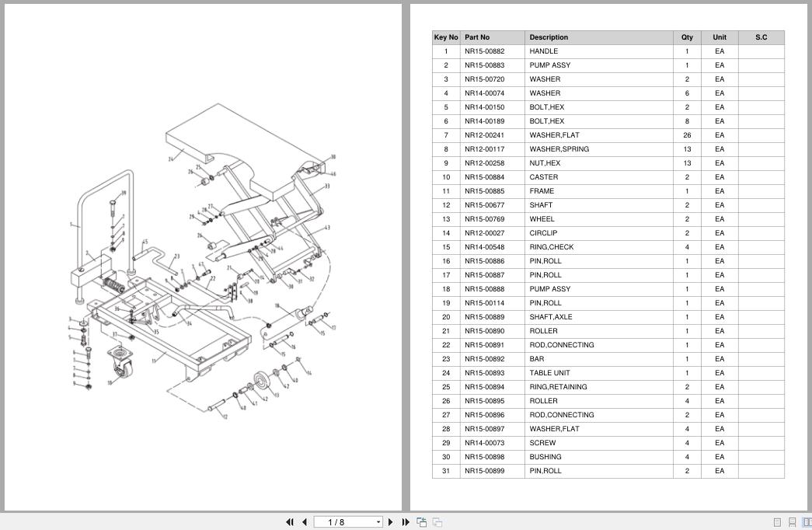Screen dimensions: 812x530
Task: Click the TABLE UNIT description
Action: tap(549, 373)
